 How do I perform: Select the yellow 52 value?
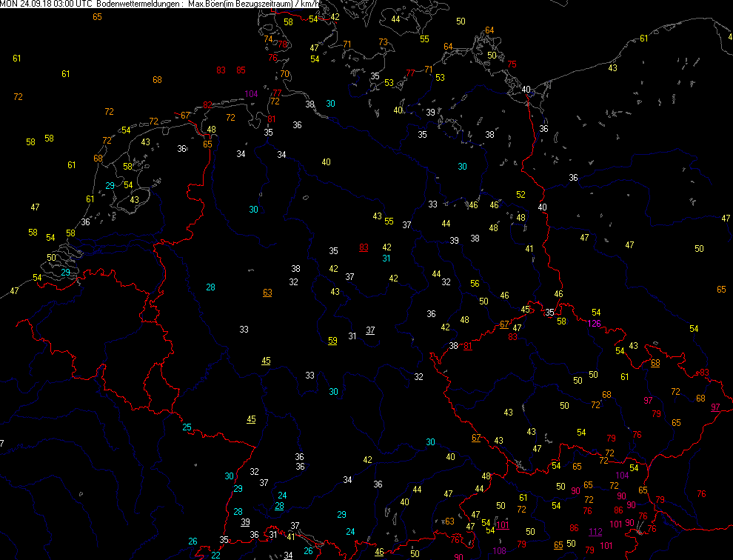pyautogui.click(x=521, y=195)
